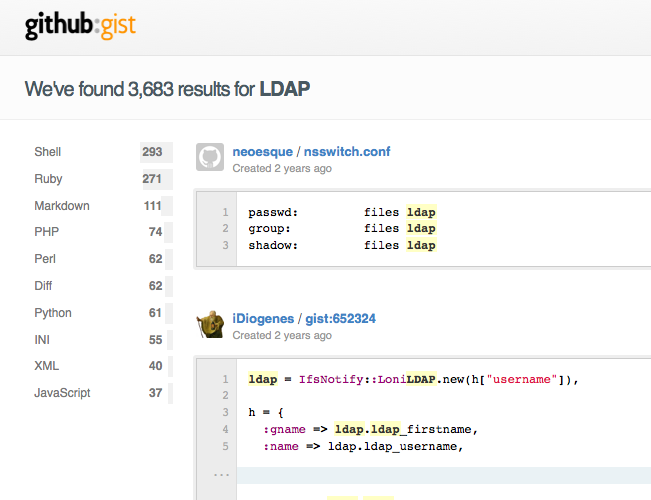Open the neoesque user profile link
The width and height of the screenshot is (651, 500).
(x=261, y=152)
